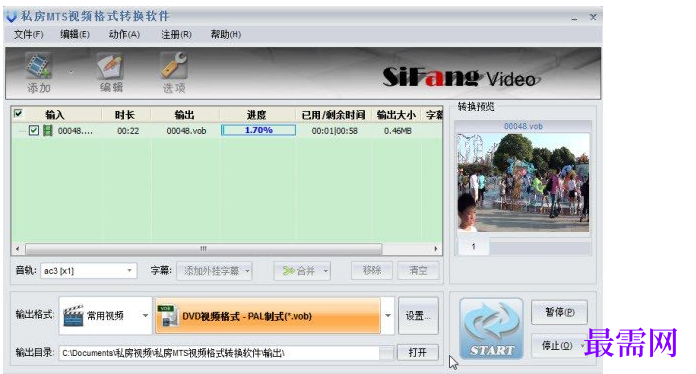Expand the 添加外挂字幕 subtitle dropdown

247,271
